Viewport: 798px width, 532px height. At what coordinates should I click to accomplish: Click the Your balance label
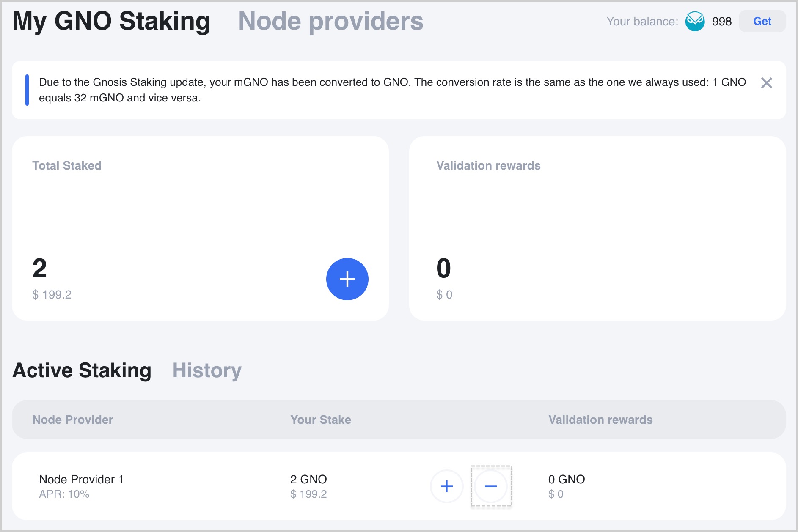(642, 22)
